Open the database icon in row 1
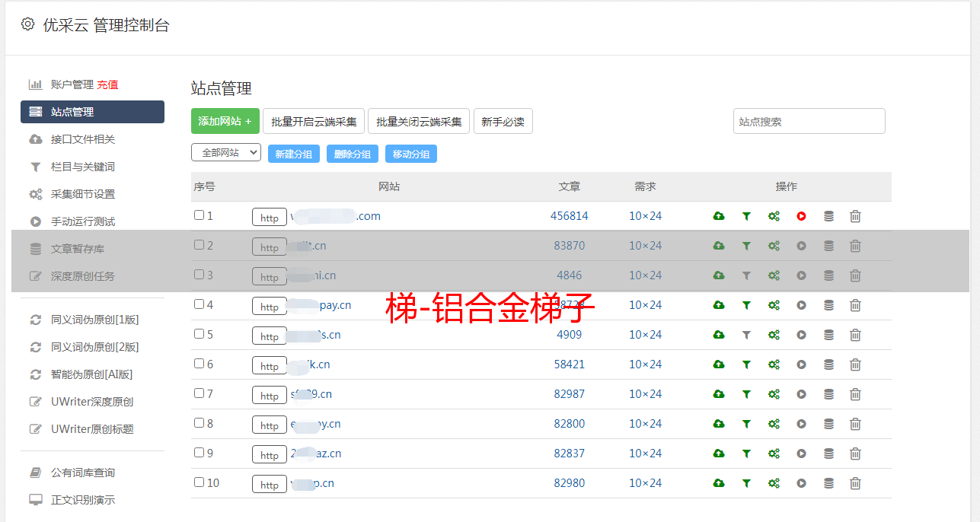The width and height of the screenshot is (980, 522). pyautogui.click(x=828, y=216)
